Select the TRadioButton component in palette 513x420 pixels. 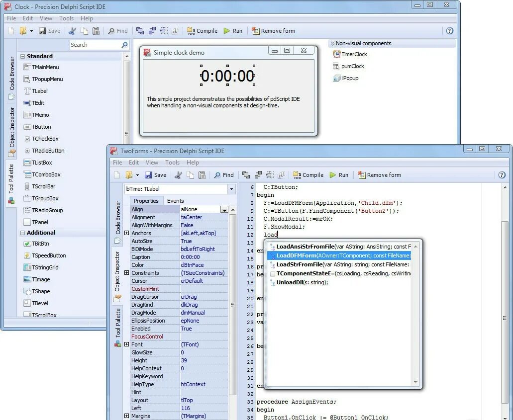[44, 151]
